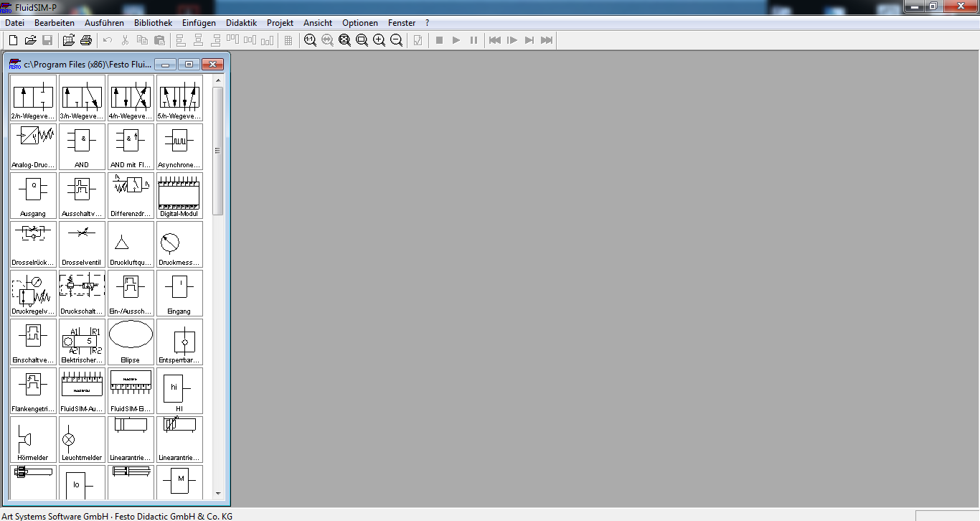980x521 pixels.
Task: Open the Optionen menu
Action: pyautogui.click(x=359, y=22)
